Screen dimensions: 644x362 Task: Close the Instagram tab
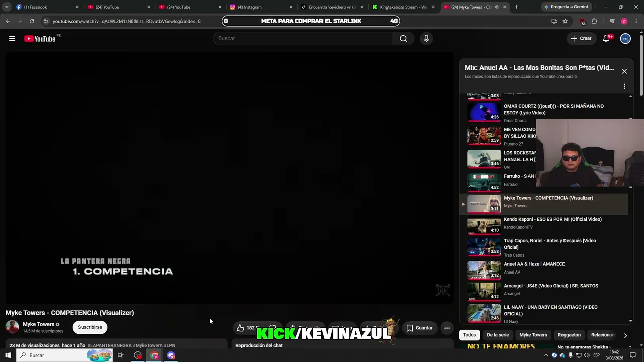pyautogui.click(x=291, y=7)
